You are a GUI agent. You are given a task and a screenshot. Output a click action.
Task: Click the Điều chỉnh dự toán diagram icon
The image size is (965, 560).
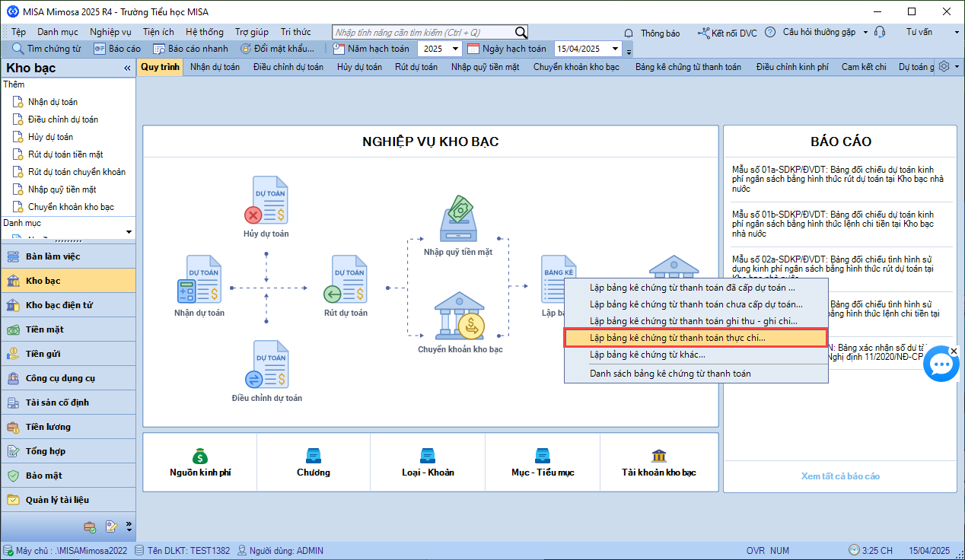click(266, 364)
